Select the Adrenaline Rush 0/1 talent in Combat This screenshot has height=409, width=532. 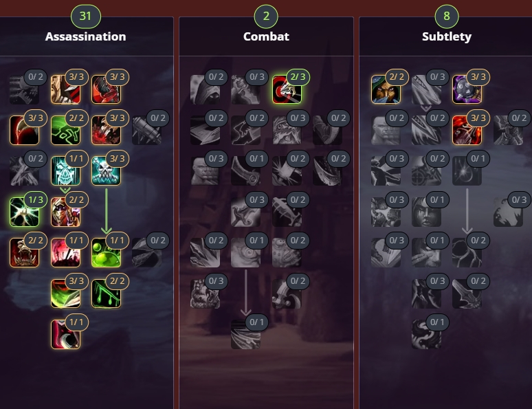tap(245, 252)
